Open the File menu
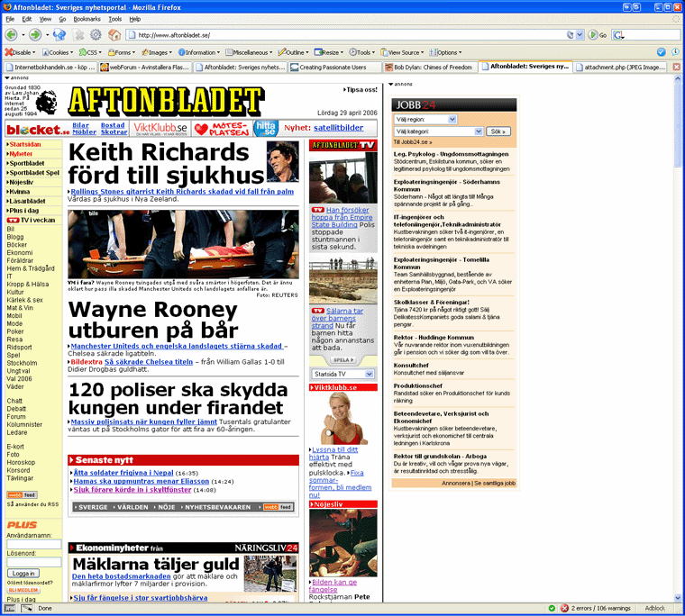This screenshot has height=616, width=685. click(x=10, y=19)
